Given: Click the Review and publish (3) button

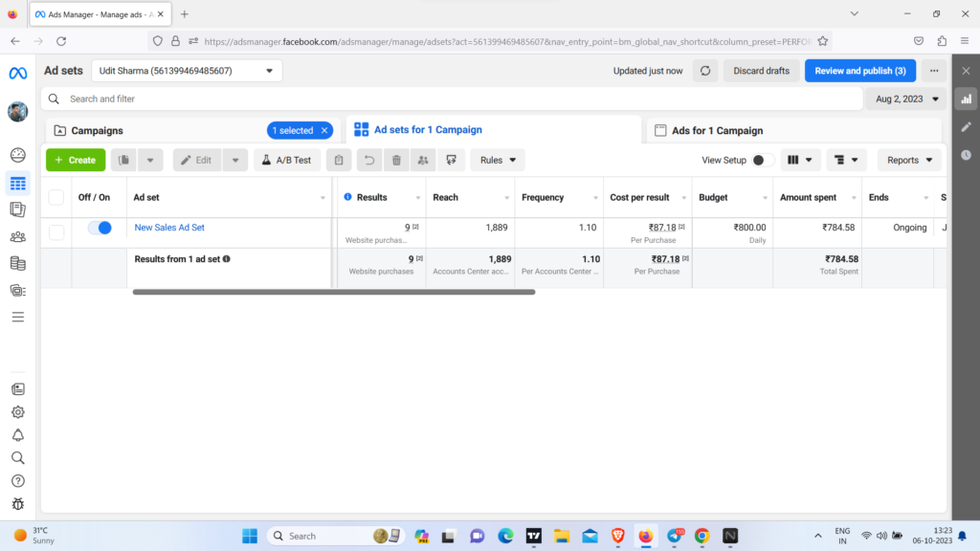Looking at the screenshot, I should pos(859,71).
